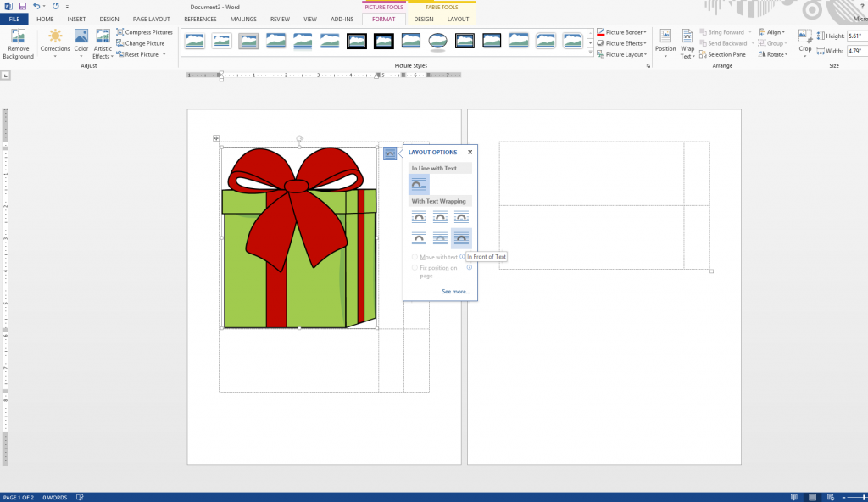Open Format Picture dialog launcher in Picture Styles
The height and width of the screenshot is (502, 868).
[x=648, y=65]
